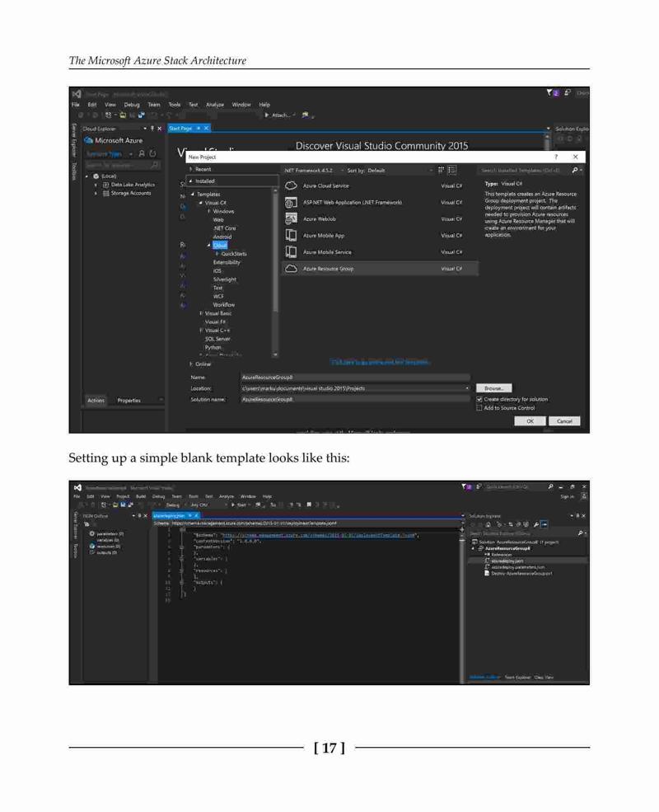Open the $schema URL link in the editor
The image size is (659, 812).
coord(319,535)
